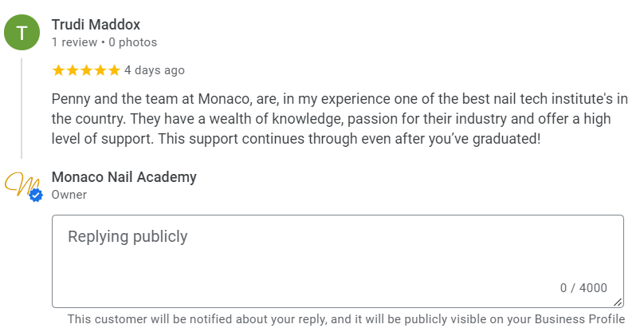Click the fourth rating star
644x336 pixels.
[100, 70]
